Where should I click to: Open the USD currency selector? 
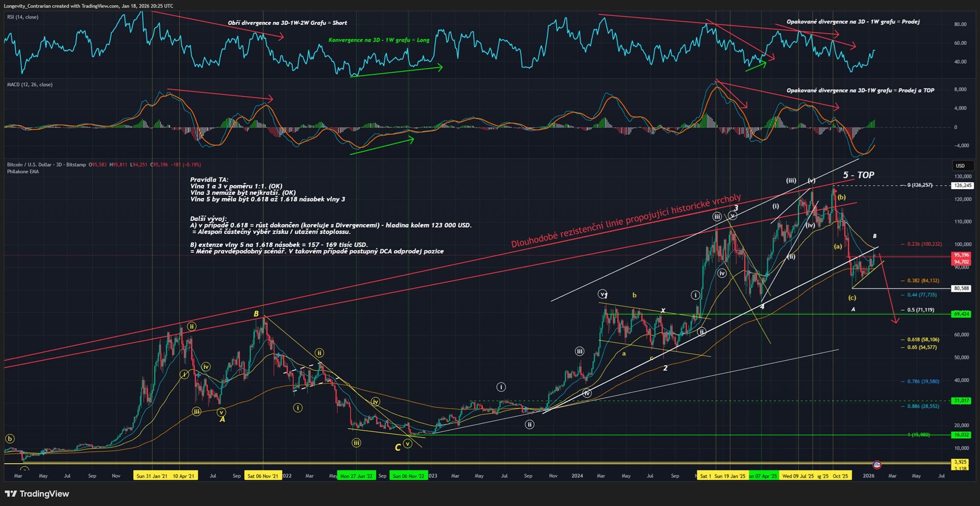[x=960, y=166]
